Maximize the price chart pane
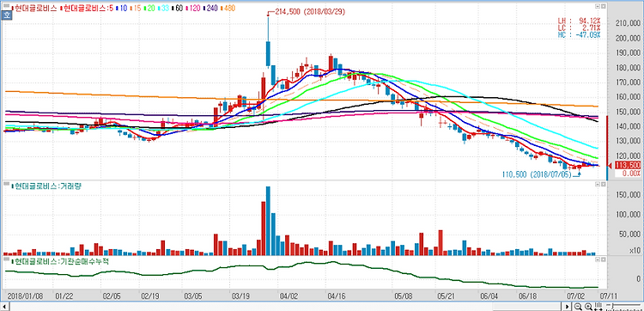This screenshot has height=311, width=644. click(604, 6)
